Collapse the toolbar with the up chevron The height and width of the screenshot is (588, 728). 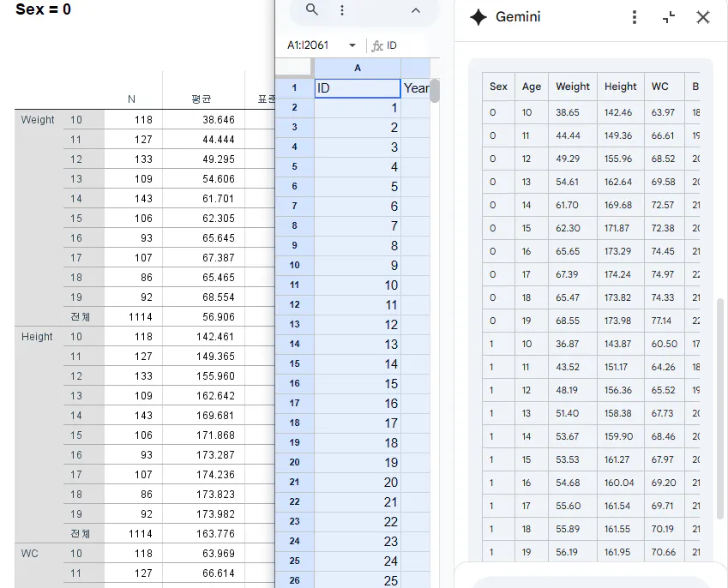tap(416, 10)
